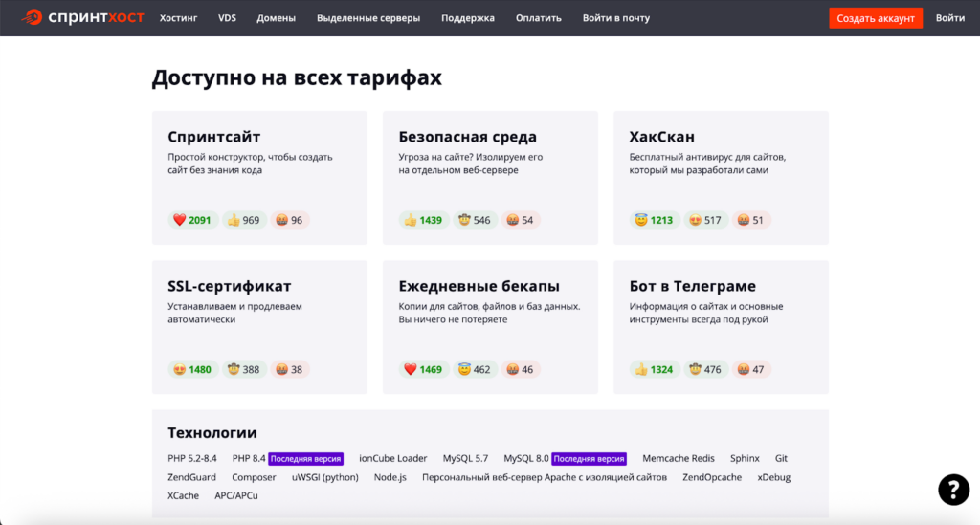Click the Ежедневные бекапы card title
The image size is (980, 525).
tap(479, 286)
